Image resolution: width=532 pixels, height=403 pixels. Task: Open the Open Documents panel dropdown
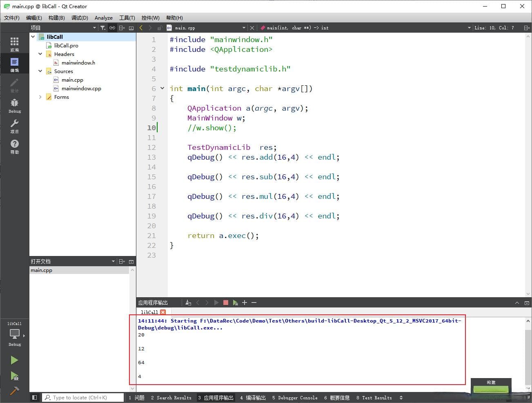tap(113, 261)
